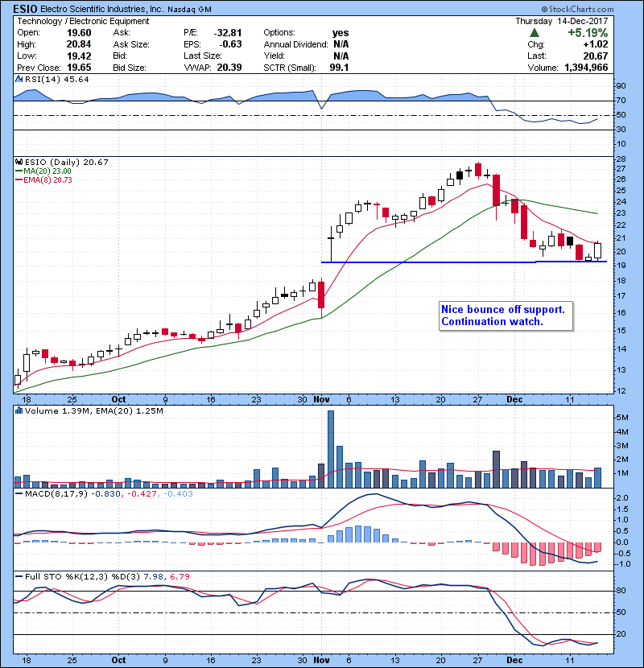The image size is (644, 668).
Task: Click the 5M tick on the volume axis
Action: point(622,418)
